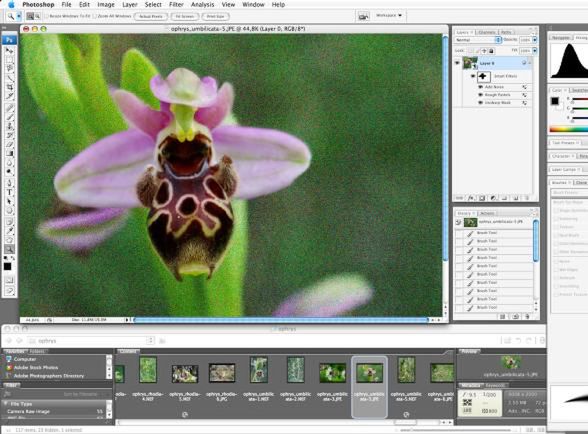This screenshot has width=588, height=434.
Task: Switch to the Paths tab
Action: click(506, 32)
